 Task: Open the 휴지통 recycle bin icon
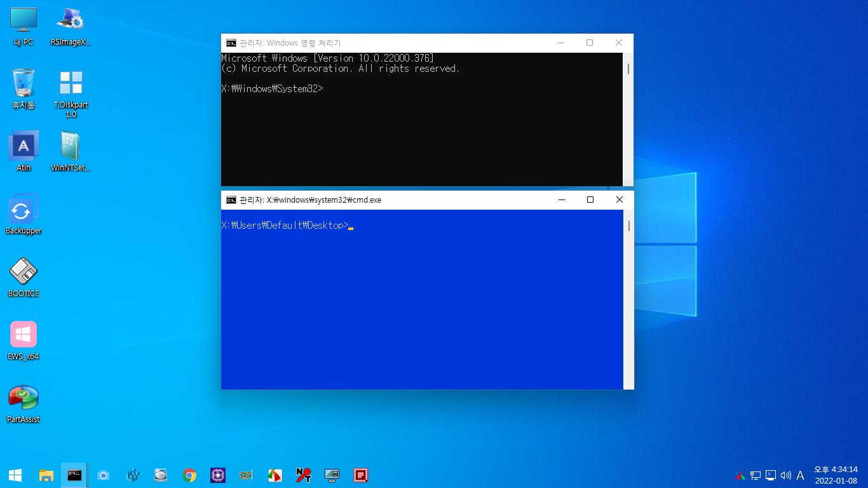[x=24, y=89]
